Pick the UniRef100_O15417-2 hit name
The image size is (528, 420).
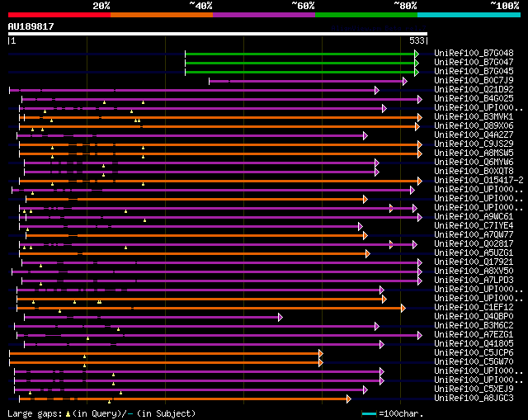478,180
